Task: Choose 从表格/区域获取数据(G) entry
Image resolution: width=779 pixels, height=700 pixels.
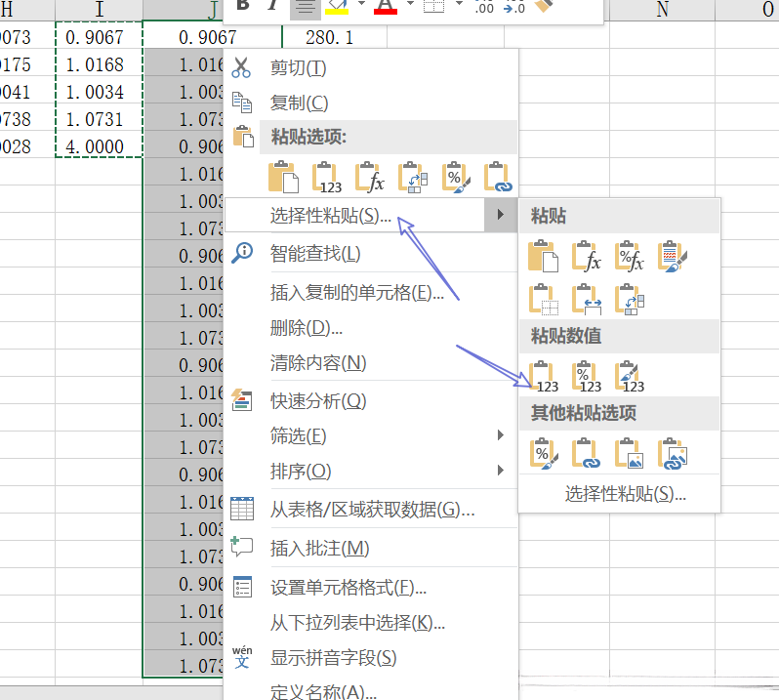Action: (372, 510)
